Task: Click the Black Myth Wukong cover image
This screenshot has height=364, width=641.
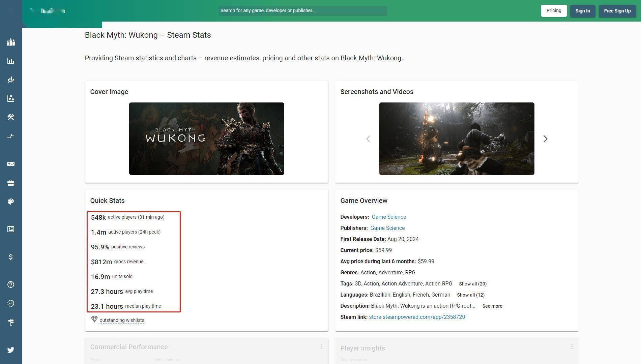Action: tap(206, 139)
